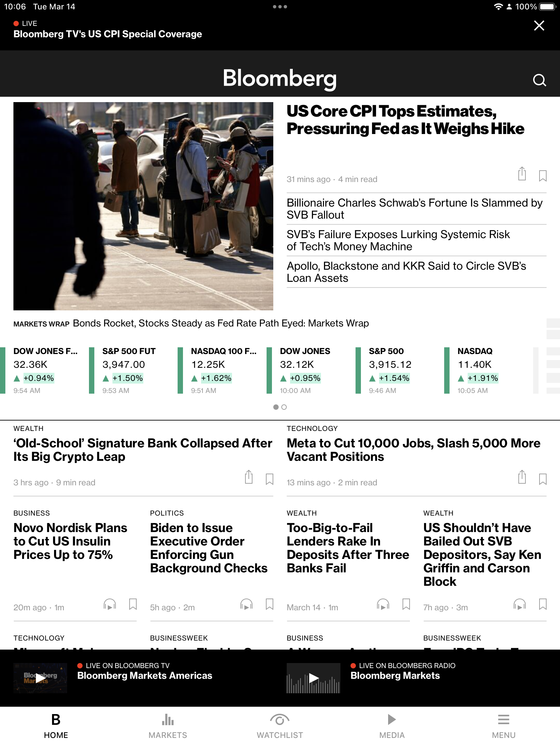Share the US Core CPI article

[522, 174]
